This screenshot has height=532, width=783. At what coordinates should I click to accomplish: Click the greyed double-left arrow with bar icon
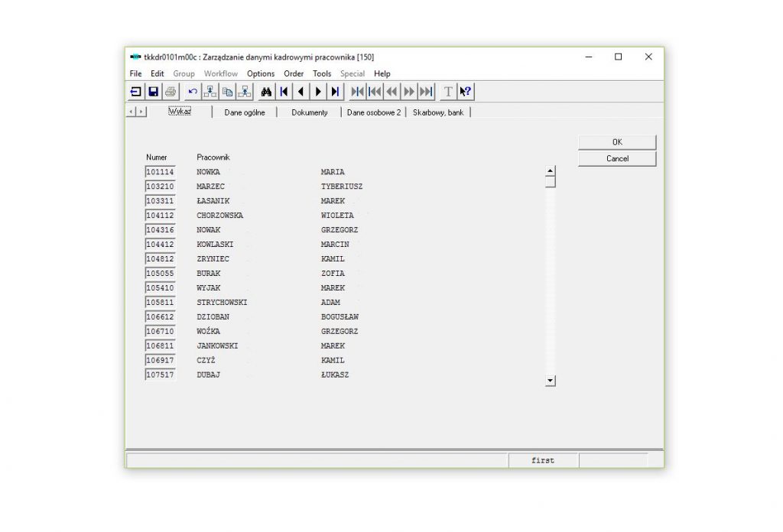(375, 92)
